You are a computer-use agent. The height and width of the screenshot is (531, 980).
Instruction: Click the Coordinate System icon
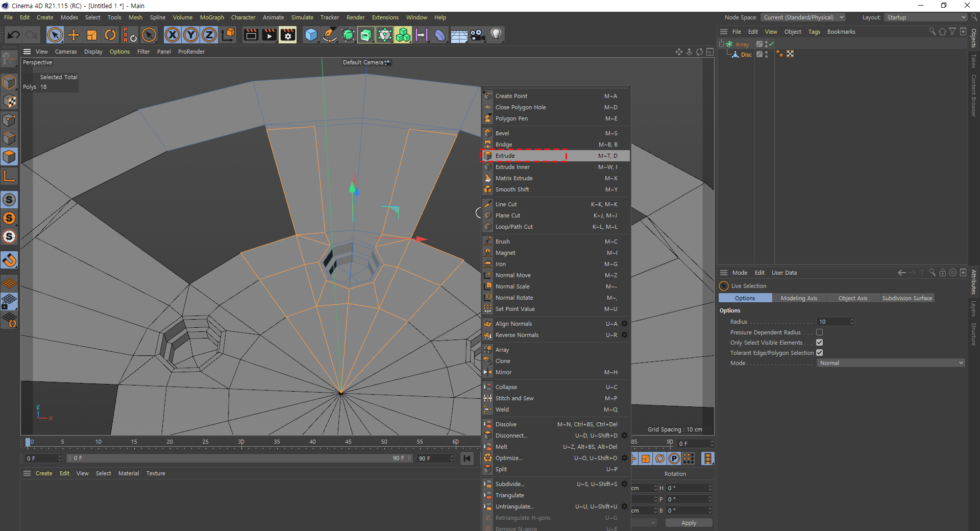229,35
